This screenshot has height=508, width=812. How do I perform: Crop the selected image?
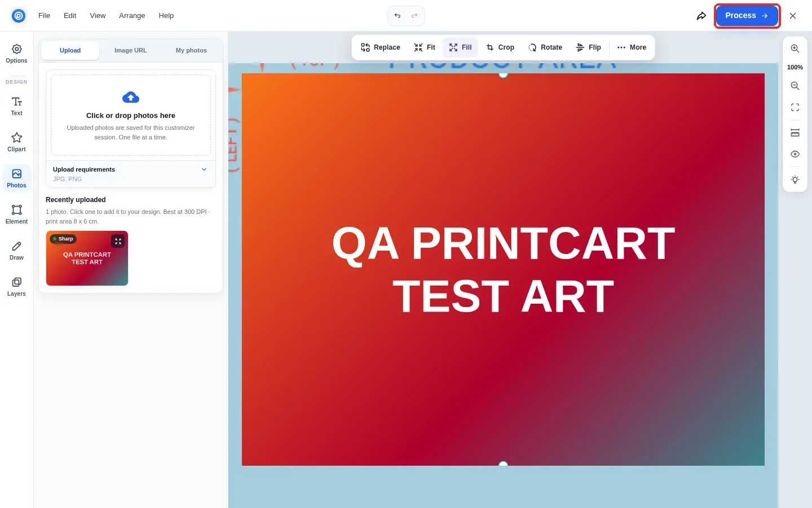click(x=500, y=47)
